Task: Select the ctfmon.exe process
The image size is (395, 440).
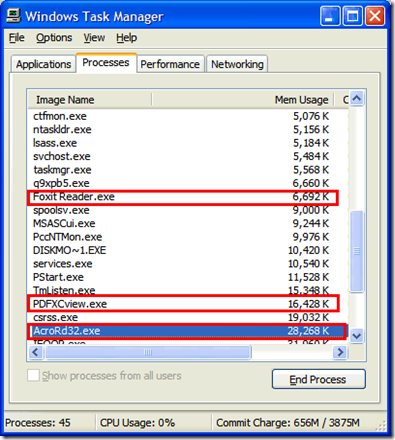Action: coord(187,116)
